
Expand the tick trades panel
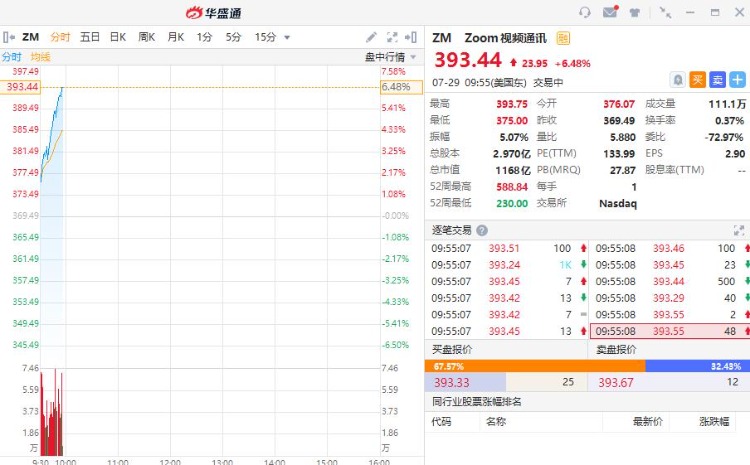tap(739, 230)
